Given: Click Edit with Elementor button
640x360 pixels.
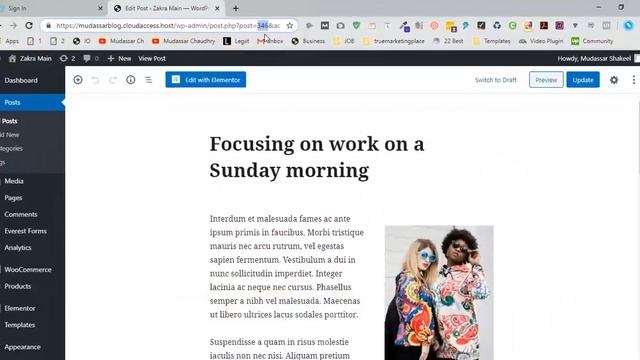Looking at the screenshot, I should pyautogui.click(x=206, y=80).
